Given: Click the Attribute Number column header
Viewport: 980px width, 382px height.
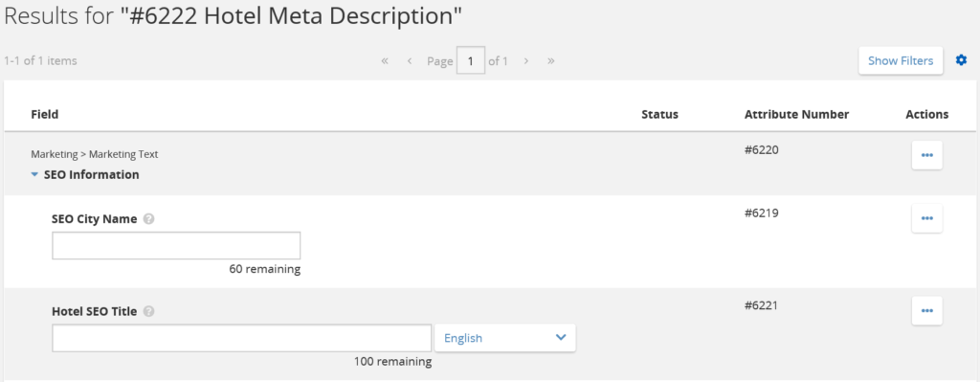Looking at the screenshot, I should tap(797, 114).
